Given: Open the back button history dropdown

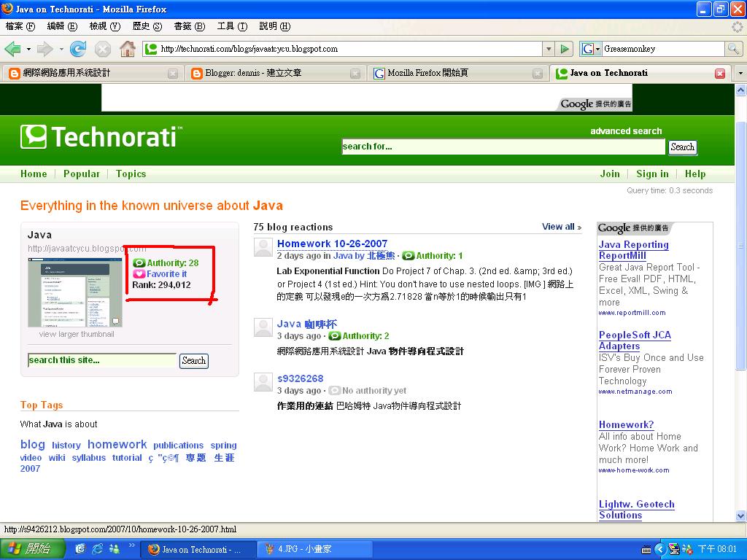Looking at the screenshot, I should (x=28, y=49).
